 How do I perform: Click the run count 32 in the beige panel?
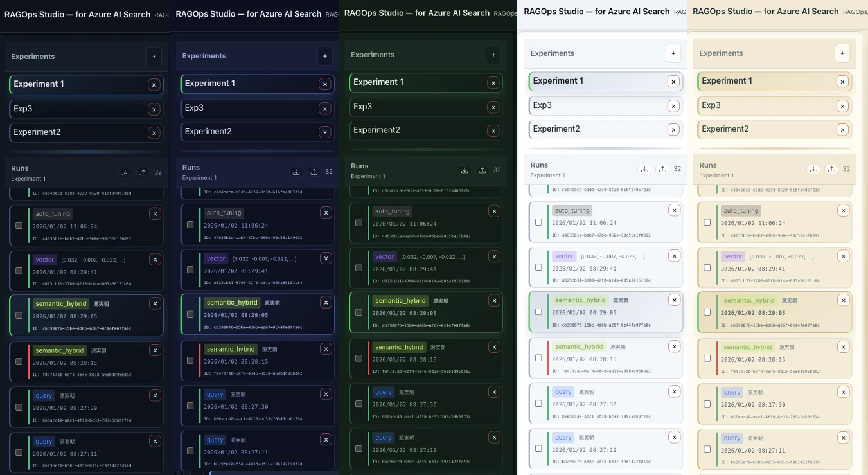click(846, 169)
